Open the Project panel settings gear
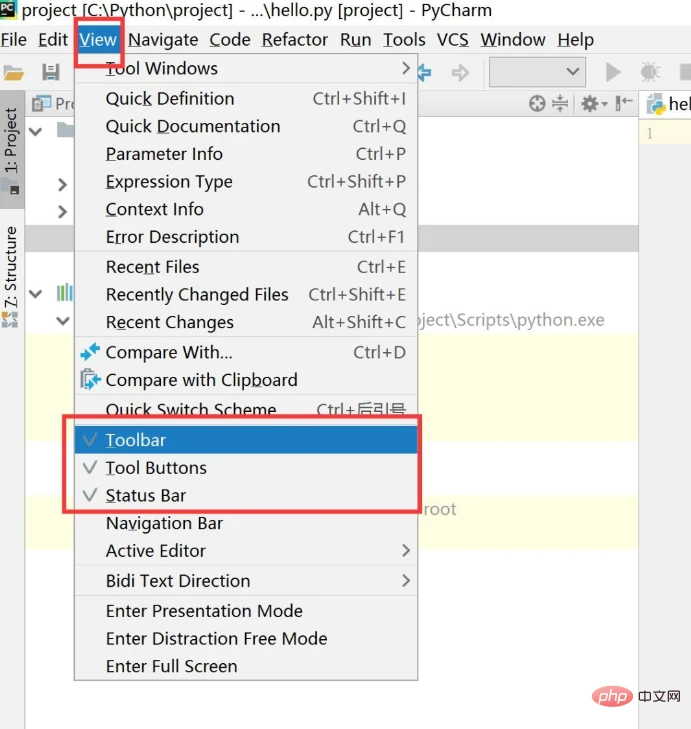 pyautogui.click(x=594, y=103)
